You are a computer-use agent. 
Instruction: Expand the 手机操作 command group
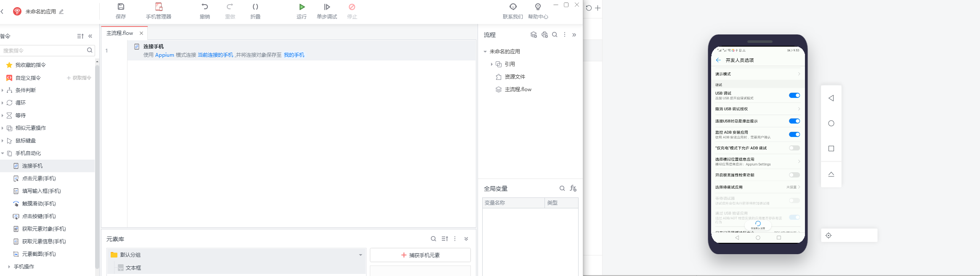9,267
